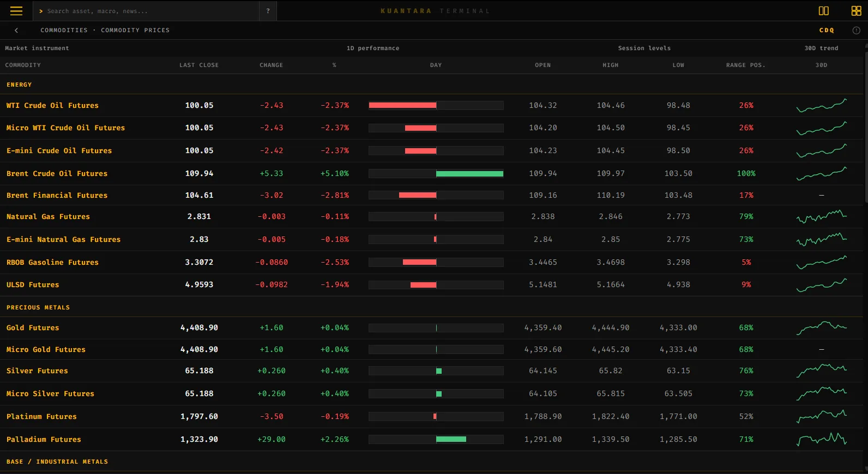The image size is (868, 474).
Task: Click Platinum Futures last close 1,797.60
Action: pos(199,417)
